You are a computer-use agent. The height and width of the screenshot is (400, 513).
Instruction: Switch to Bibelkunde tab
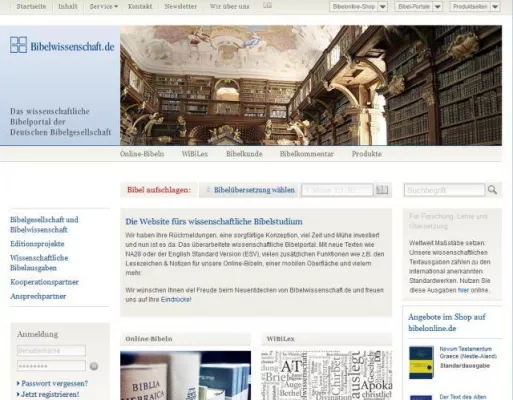pos(244,154)
